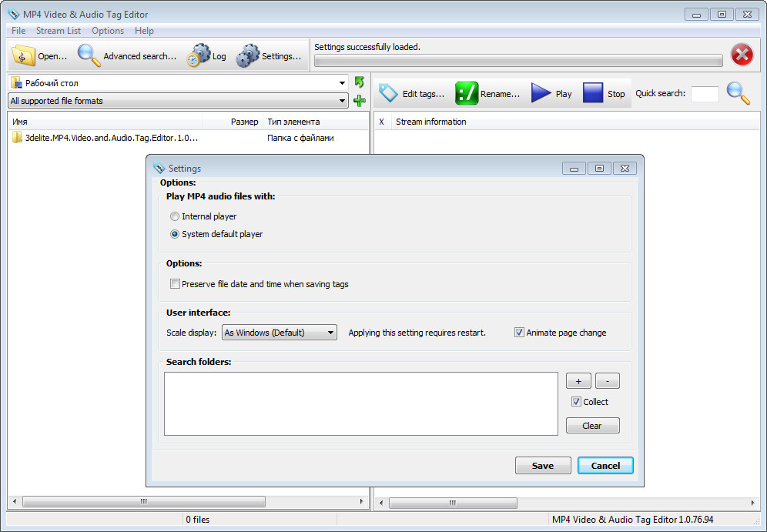Click the loading progress bar
The width and height of the screenshot is (767, 532).
518,61
